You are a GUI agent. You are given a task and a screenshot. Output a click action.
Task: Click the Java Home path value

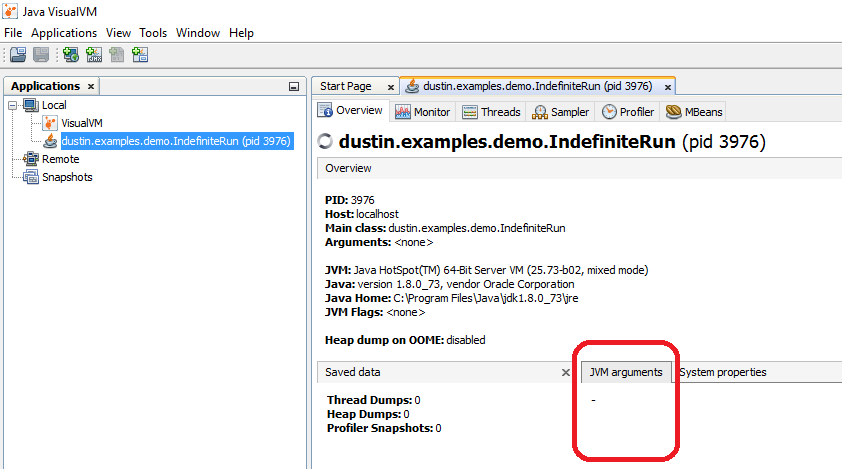tap(485, 298)
